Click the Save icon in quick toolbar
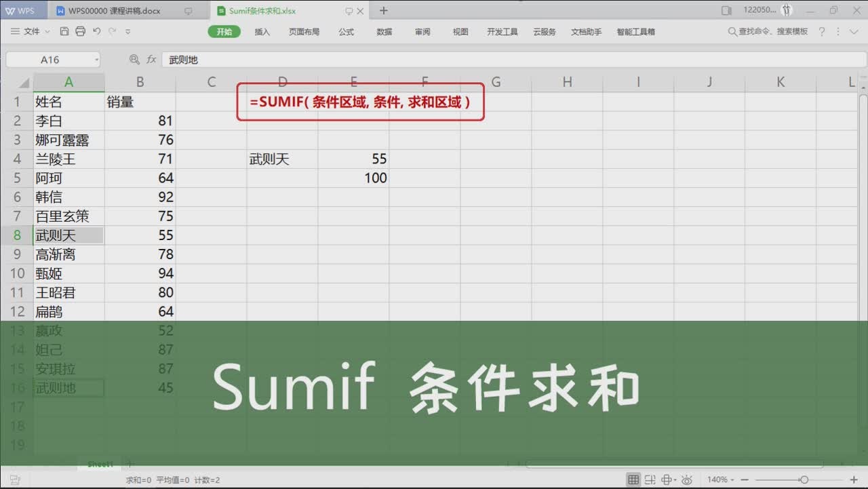The image size is (868, 489). 64,31
